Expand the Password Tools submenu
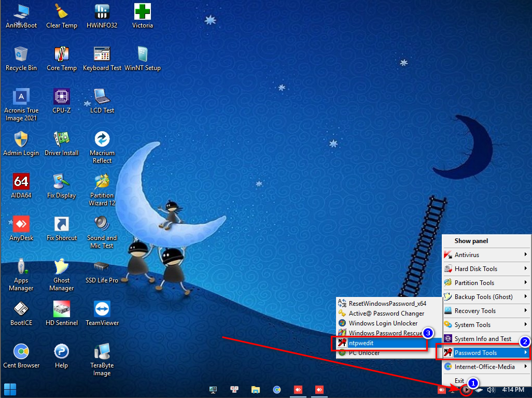The width and height of the screenshot is (532, 398). pos(486,352)
